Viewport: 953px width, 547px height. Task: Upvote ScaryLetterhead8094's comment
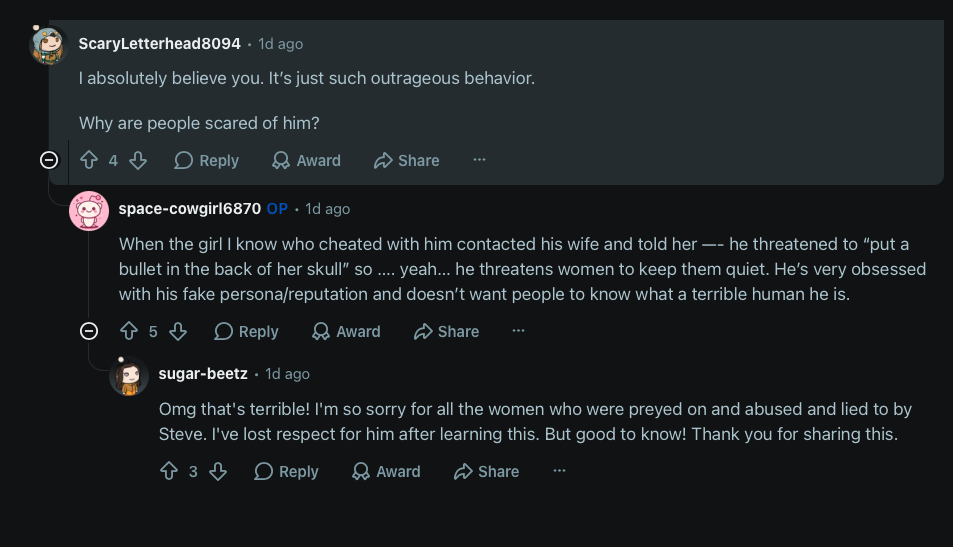click(89, 160)
